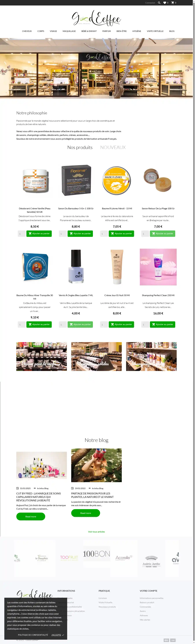Open the search magnifier icon
The height and width of the screenshot is (644, 195).
tap(159, 3)
